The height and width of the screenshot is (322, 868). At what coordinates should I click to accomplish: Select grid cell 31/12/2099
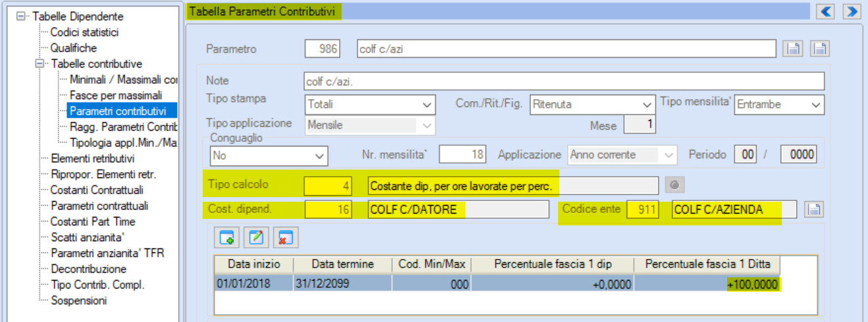click(x=342, y=283)
